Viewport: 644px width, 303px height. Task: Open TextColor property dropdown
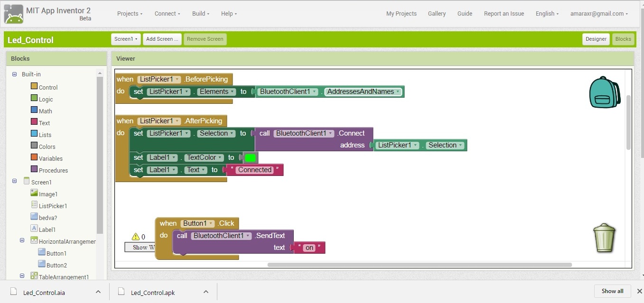204,157
